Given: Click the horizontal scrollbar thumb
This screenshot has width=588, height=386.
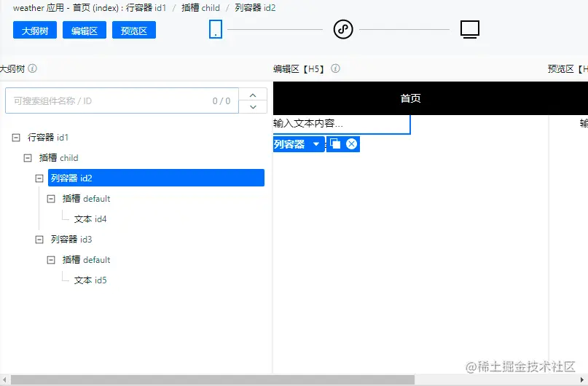Looking at the screenshot, I should pos(213,379).
